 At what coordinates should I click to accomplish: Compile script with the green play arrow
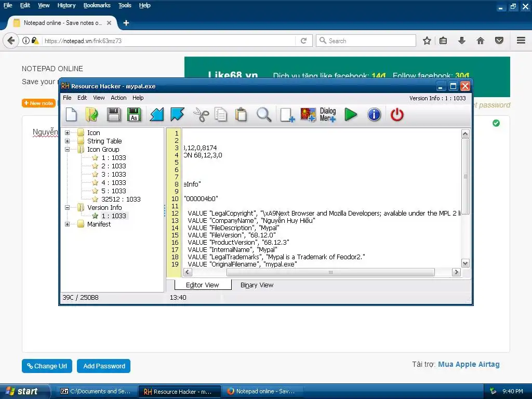tap(351, 114)
